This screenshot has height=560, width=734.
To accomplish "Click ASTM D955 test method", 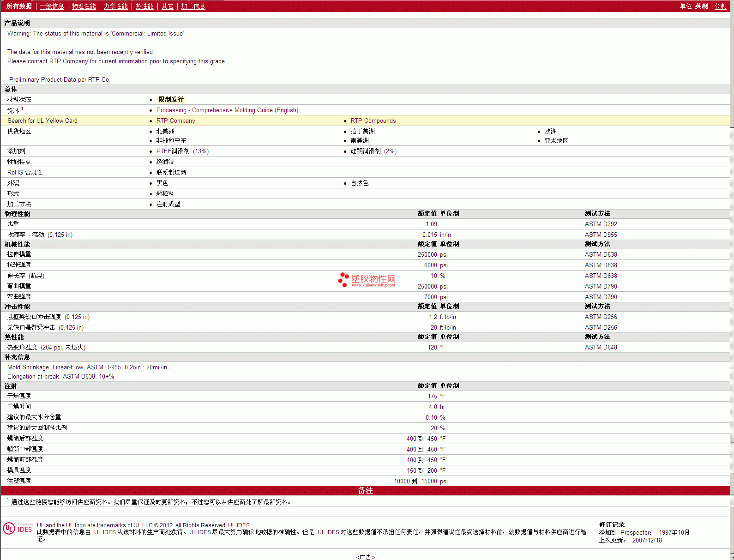I will coord(601,235).
